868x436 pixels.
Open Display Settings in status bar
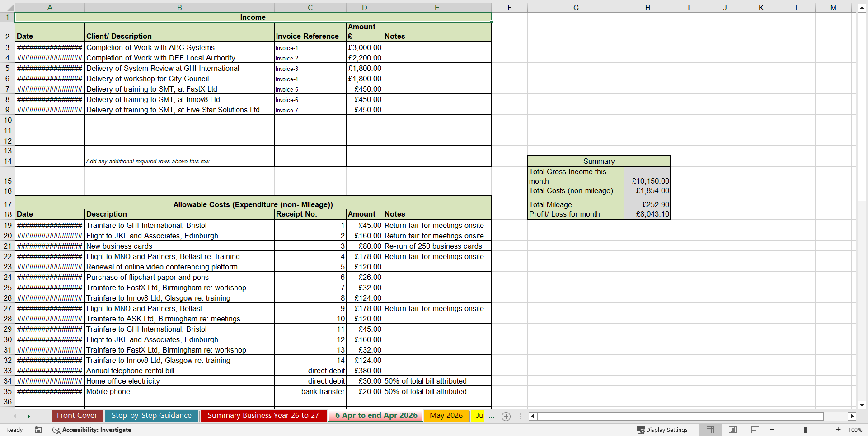point(662,430)
